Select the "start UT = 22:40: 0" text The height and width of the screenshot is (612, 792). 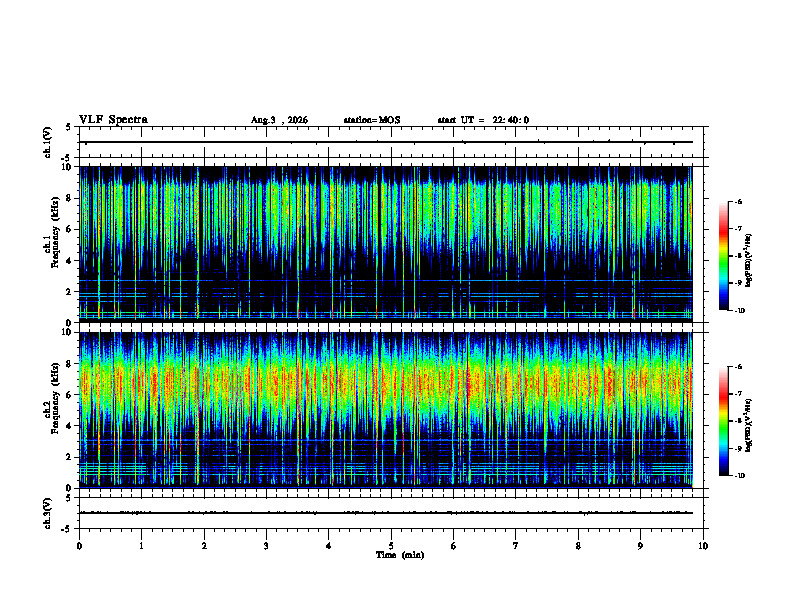pos(483,120)
